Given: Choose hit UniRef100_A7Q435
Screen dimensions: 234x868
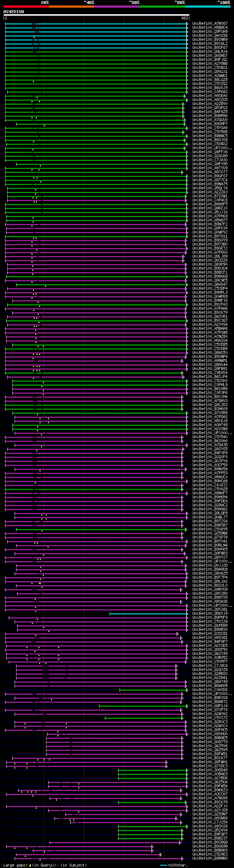Looking at the screenshot, I should [210, 445].
